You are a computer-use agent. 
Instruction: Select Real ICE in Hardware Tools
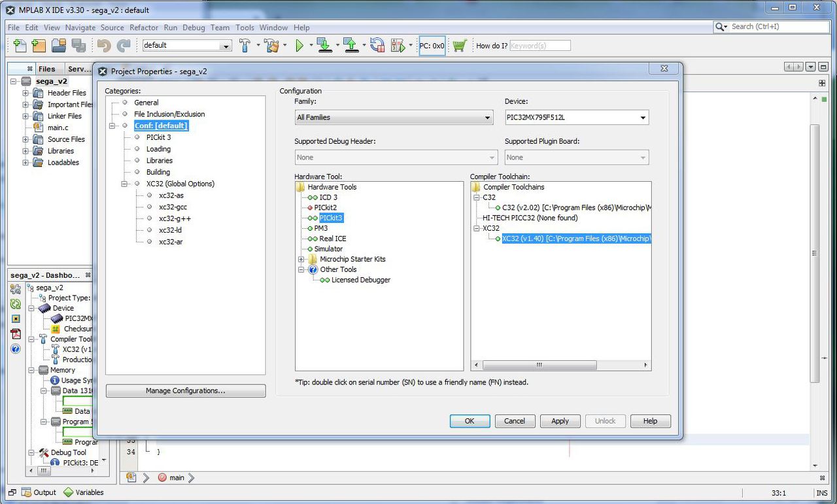click(333, 239)
